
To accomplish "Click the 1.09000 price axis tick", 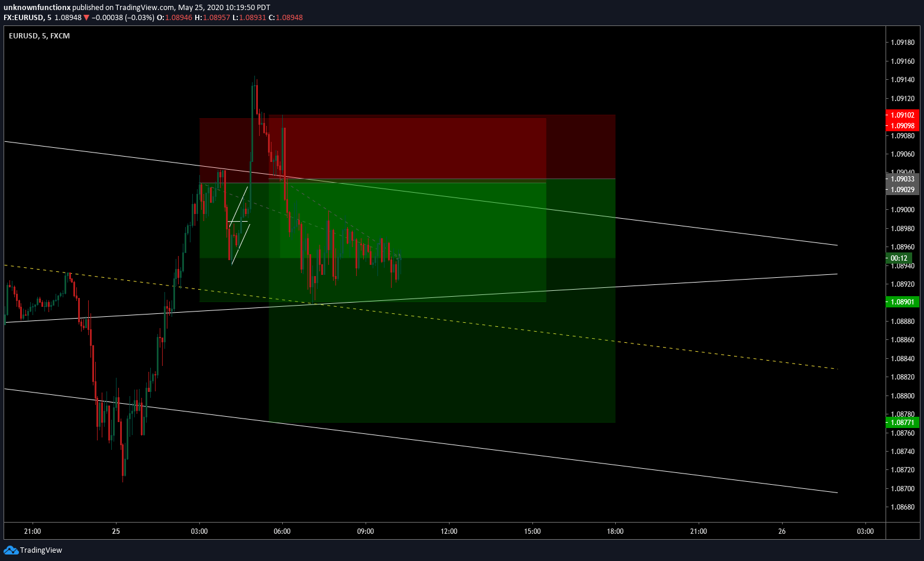I will point(903,210).
